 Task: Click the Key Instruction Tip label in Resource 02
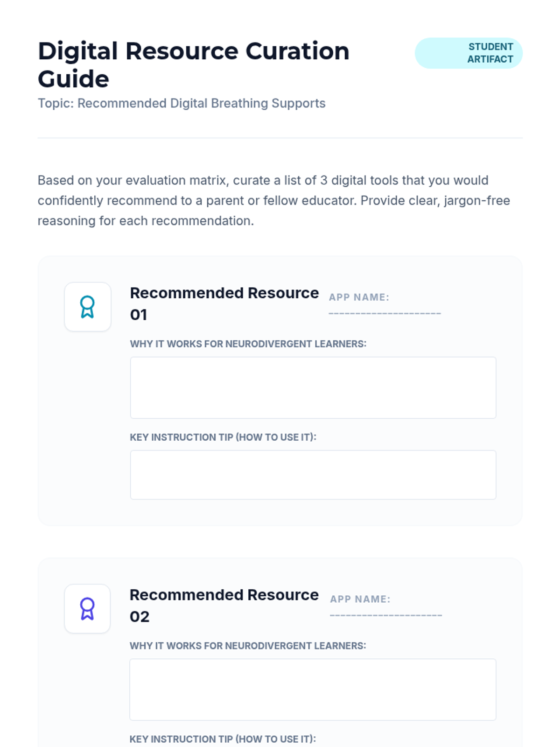[x=222, y=739]
